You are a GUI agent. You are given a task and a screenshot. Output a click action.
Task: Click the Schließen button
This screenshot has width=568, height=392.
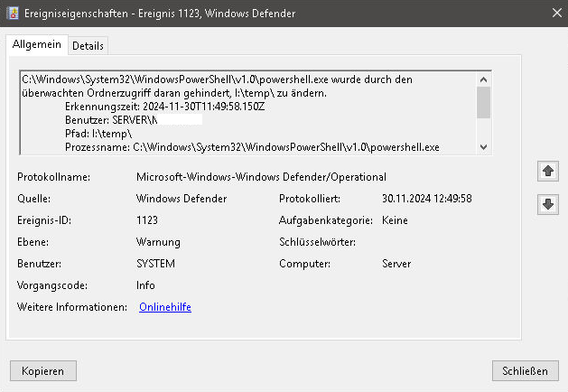coord(525,370)
